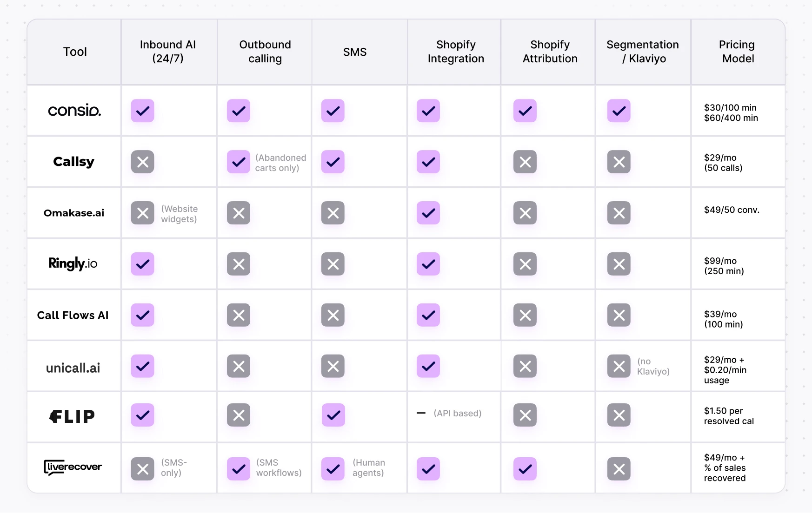The height and width of the screenshot is (513, 812).
Task: Click Consio's $30/100 min pricing text
Action: [730, 108]
